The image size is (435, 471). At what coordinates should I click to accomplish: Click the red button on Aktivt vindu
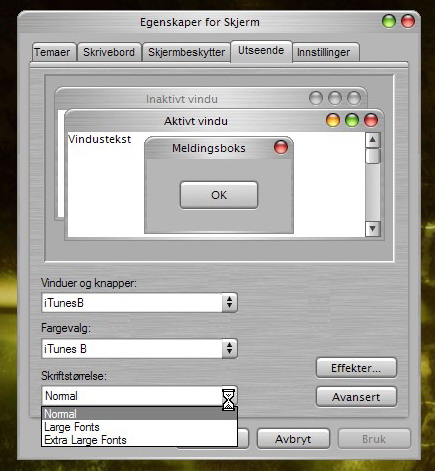pos(371,120)
